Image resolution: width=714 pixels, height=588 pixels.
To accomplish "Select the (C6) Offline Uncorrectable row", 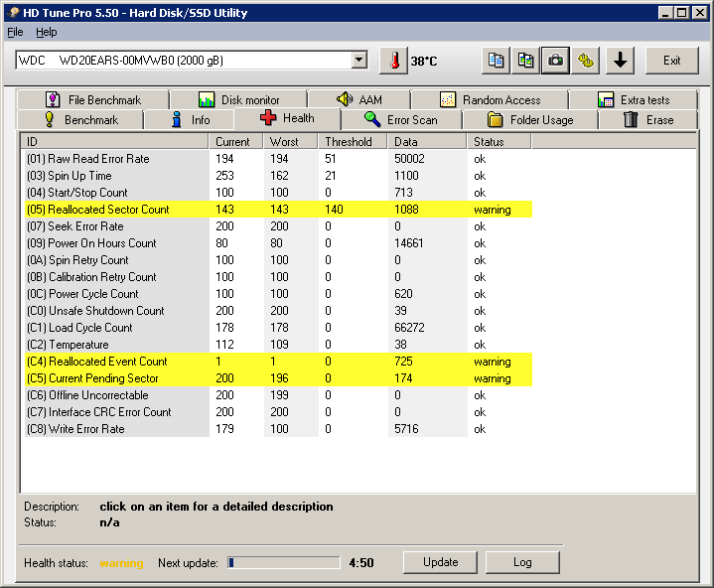I will click(278, 395).
